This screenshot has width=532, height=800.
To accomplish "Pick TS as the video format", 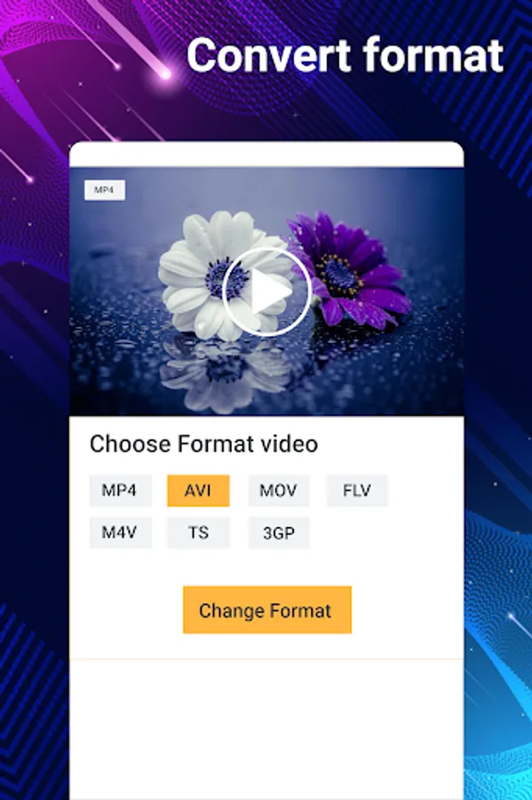I will coord(198,532).
